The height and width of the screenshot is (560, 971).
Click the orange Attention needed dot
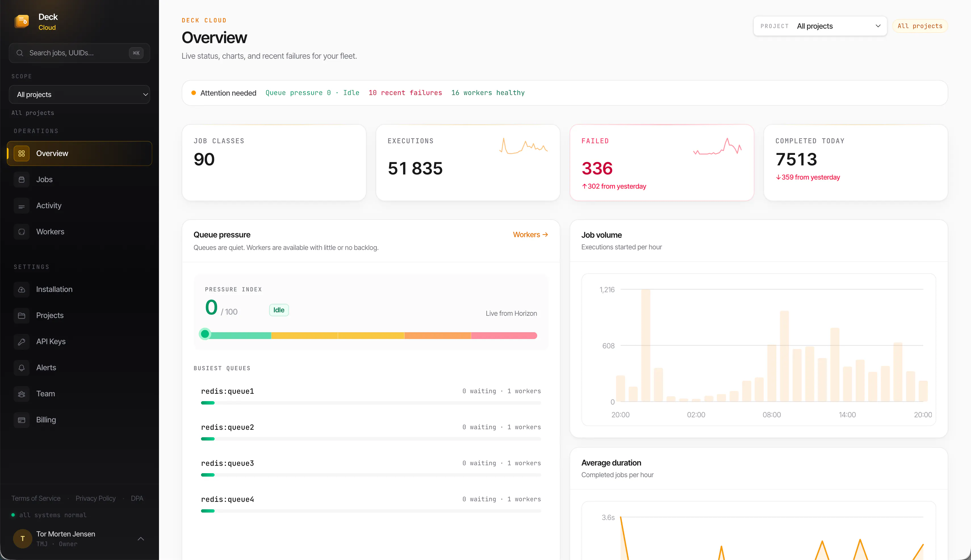[x=194, y=93]
